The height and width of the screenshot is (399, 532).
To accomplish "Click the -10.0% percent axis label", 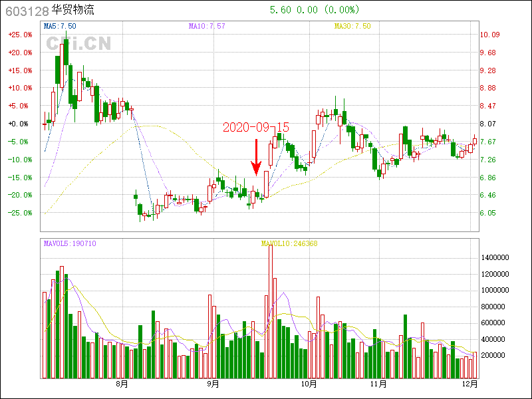I will click(x=21, y=160).
